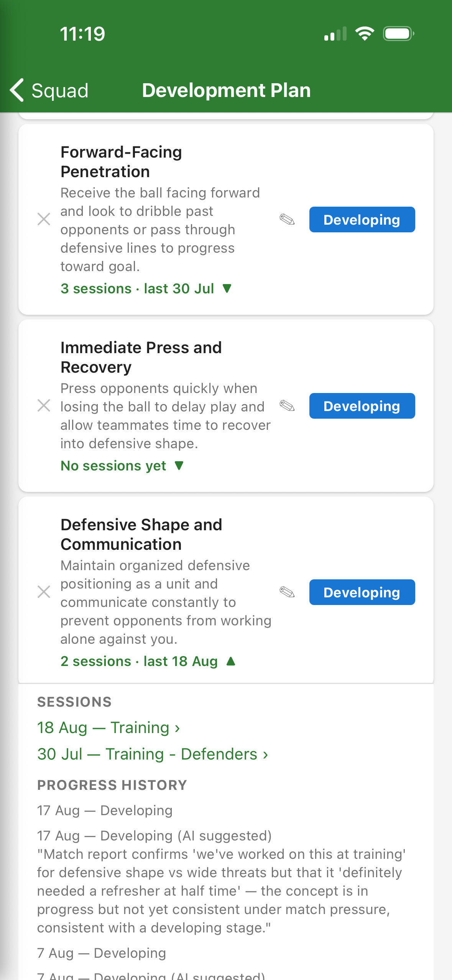This screenshot has height=980, width=452.
Task: Change Immediate Press and Recovery Developing status
Action: point(362,406)
